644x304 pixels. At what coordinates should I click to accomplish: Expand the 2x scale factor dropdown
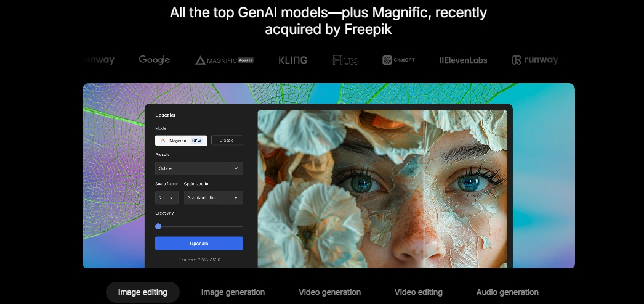(167, 197)
